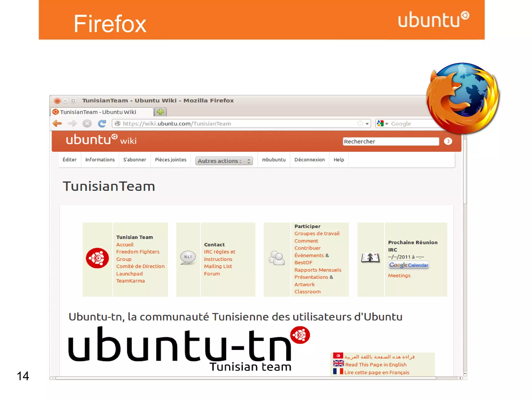Open the Comment Contribuer link

tap(307, 244)
